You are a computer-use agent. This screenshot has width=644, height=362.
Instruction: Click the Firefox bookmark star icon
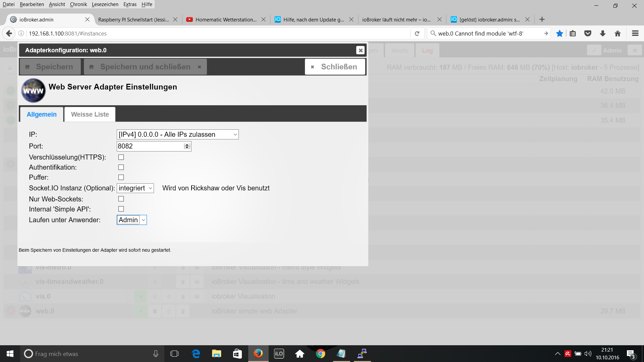click(559, 34)
